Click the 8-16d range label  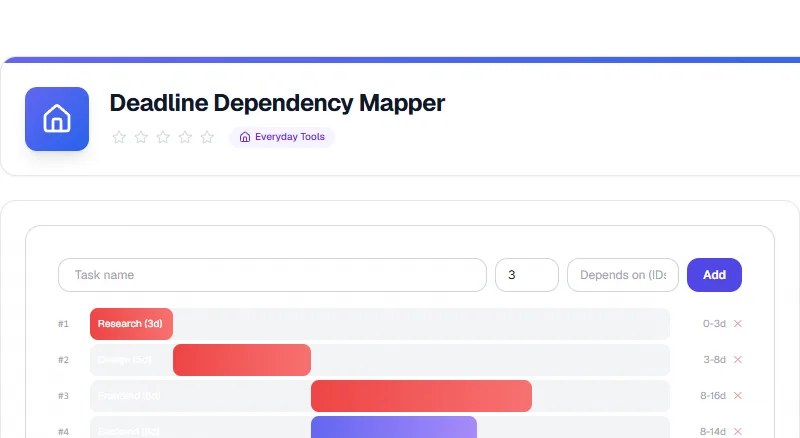[x=713, y=396]
